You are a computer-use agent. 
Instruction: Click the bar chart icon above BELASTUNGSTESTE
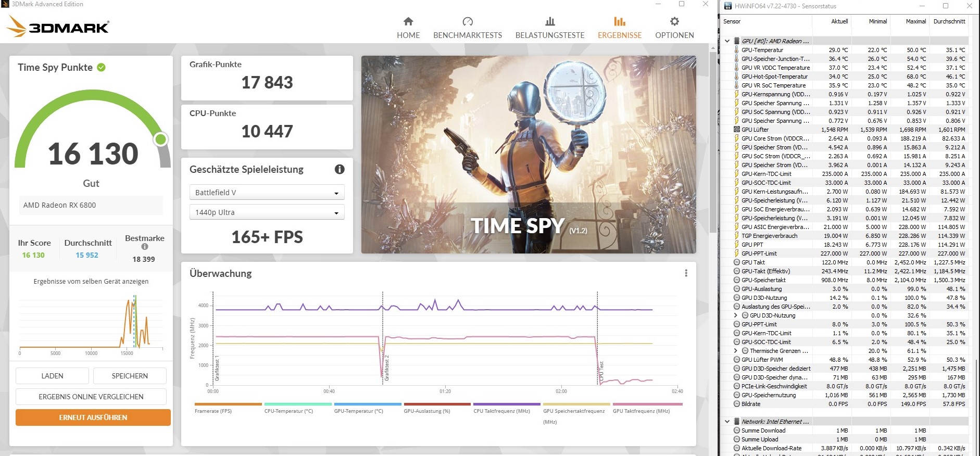(x=550, y=21)
